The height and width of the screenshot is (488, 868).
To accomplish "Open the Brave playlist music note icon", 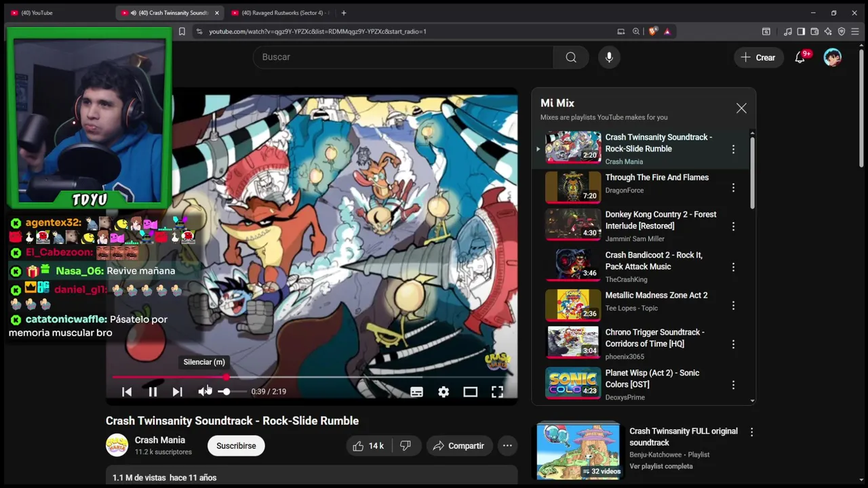I will pos(787,31).
